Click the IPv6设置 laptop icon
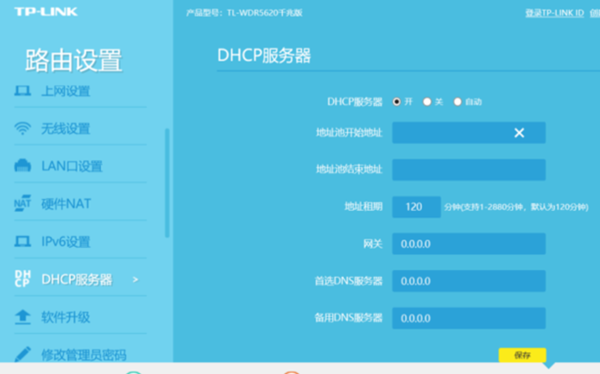 [x=23, y=242]
